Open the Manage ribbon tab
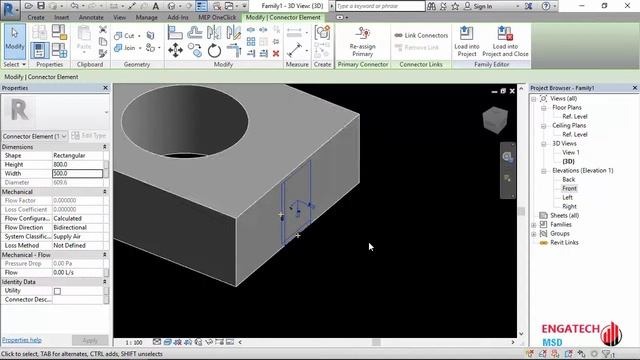This screenshot has width=640, height=360. click(147, 18)
